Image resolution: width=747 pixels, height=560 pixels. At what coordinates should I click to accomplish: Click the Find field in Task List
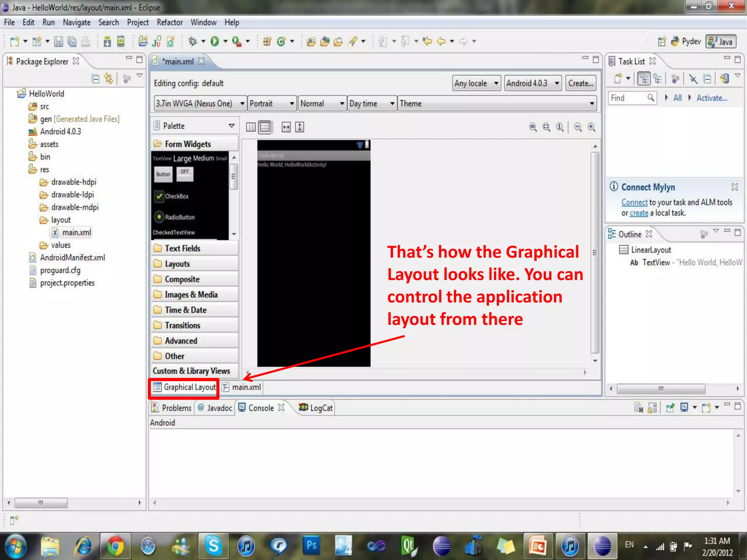(632, 98)
